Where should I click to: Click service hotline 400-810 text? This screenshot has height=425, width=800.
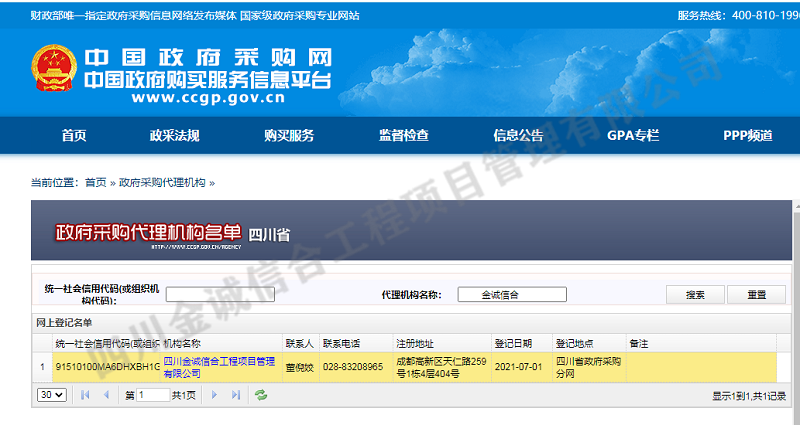(738, 15)
